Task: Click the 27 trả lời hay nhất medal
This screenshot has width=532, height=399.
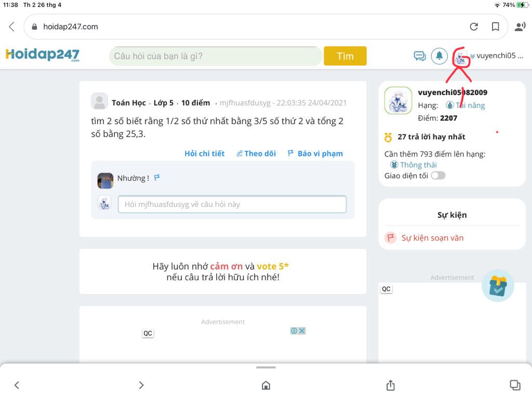Action: 388,137
